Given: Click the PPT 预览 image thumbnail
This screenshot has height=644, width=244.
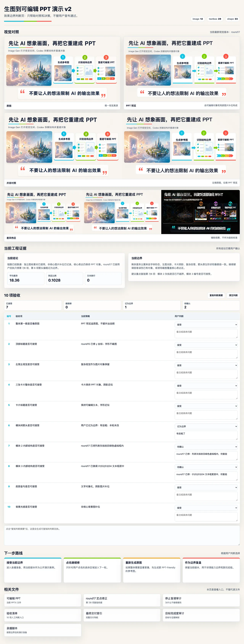Looking at the screenshot, I should click(181, 69).
